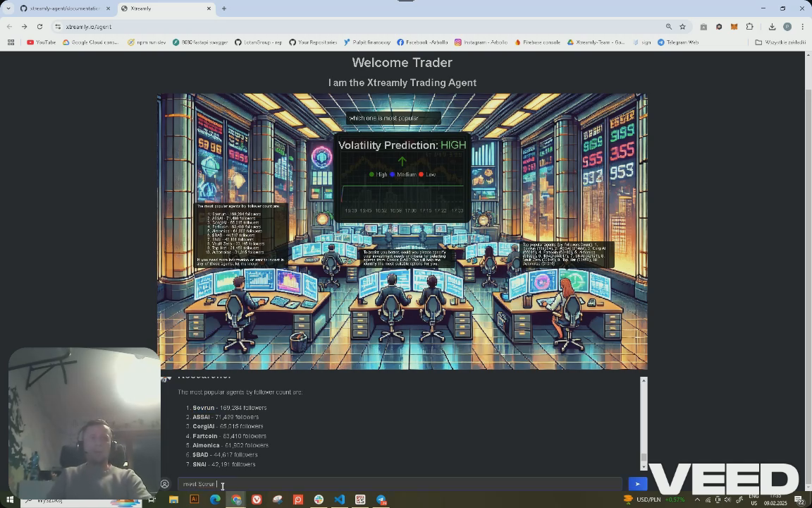
Task: Click the "ASSAI" followers list entry
Action: [226, 417]
